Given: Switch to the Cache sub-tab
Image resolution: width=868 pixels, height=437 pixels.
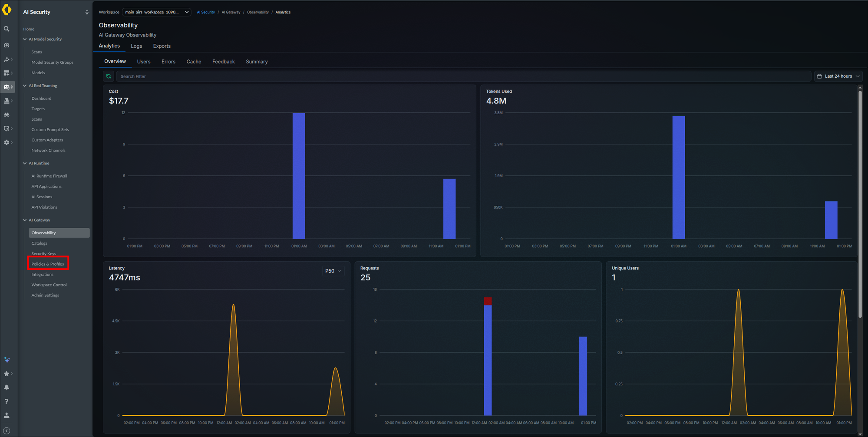Looking at the screenshot, I should pyautogui.click(x=194, y=62).
